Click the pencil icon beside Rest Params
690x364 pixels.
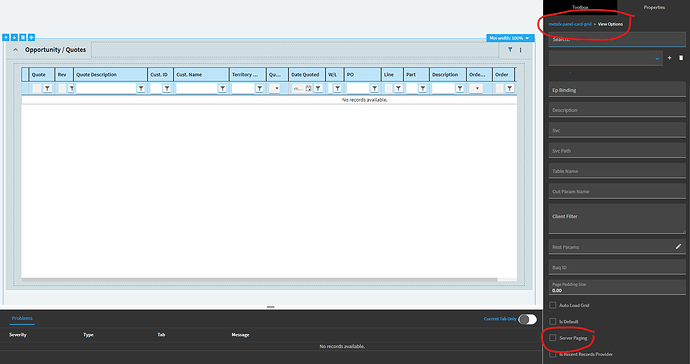[x=678, y=246]
